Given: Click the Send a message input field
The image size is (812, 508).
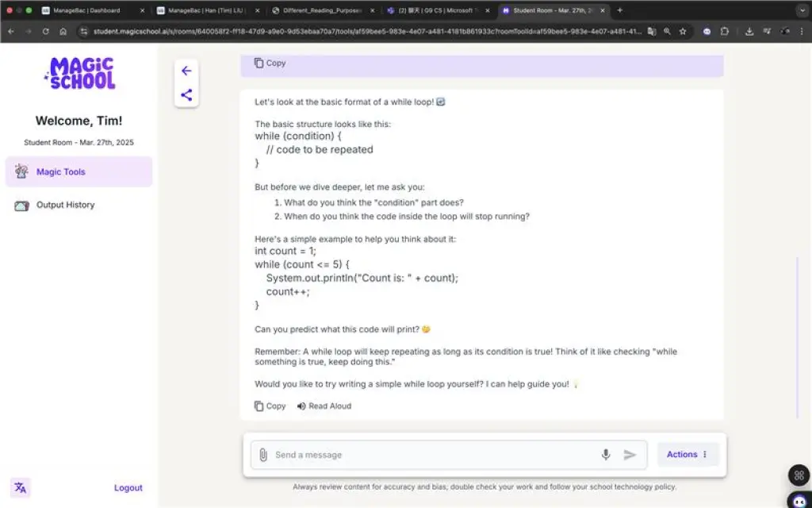Looking at the screenshot, I should click(x=434, y=455).
